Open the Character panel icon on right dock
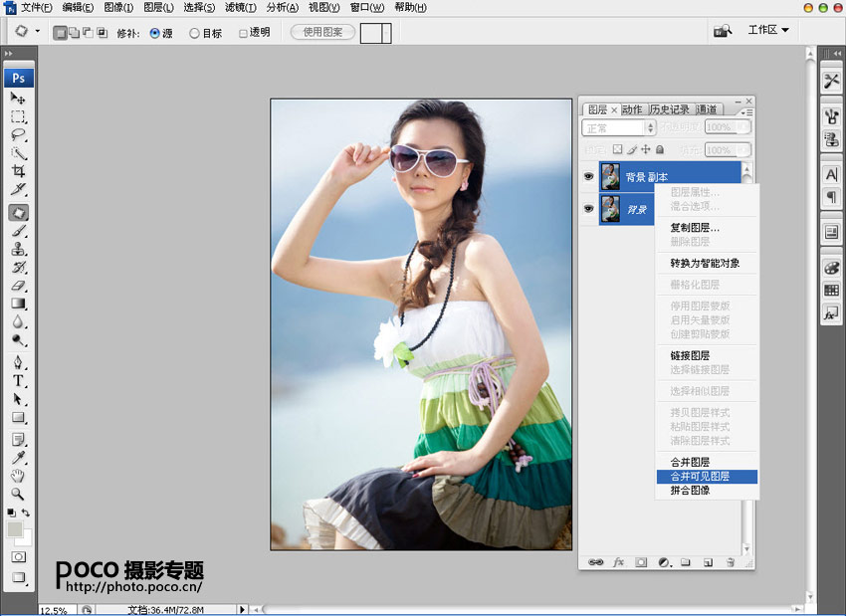The height and width of the screenshot is (616, 846). (831, 175)
